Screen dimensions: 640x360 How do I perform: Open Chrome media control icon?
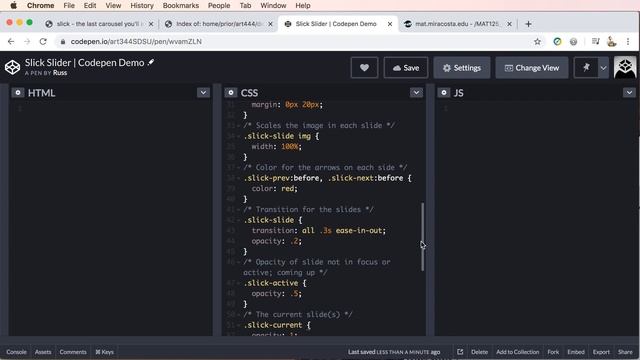[596, 42]
